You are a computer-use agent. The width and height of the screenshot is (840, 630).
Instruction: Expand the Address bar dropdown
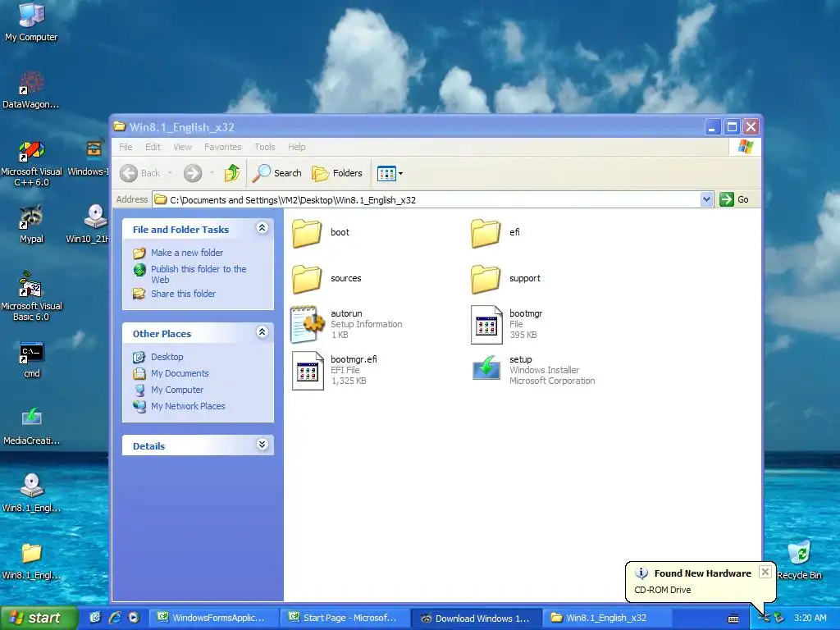(x=706, y=200)
